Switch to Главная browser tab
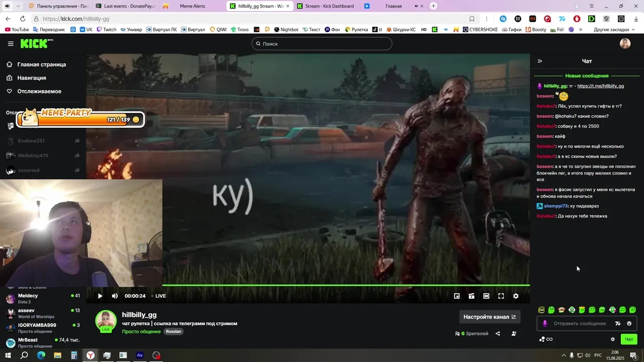The height and width of the screenshot is (362, 644). 393,6
